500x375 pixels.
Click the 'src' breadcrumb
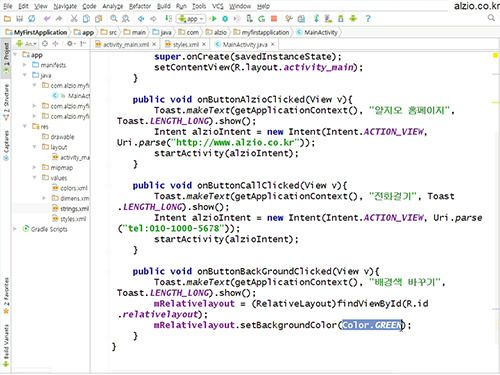[x=109, y=32]
